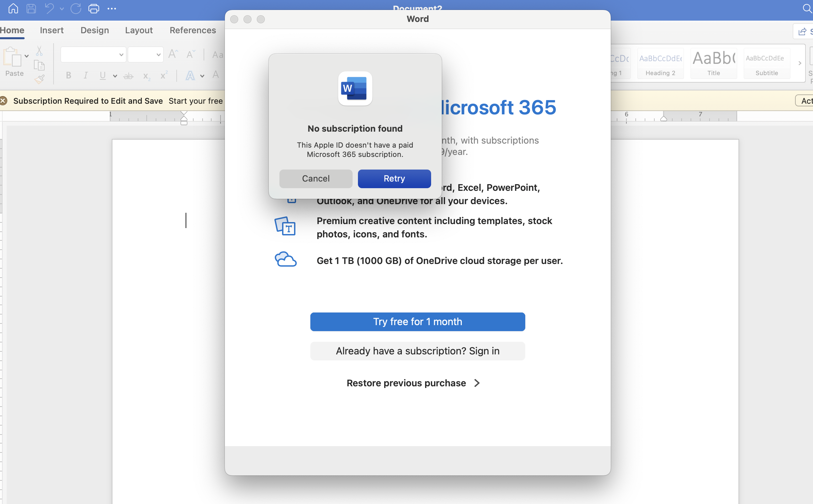Click the Copy icon in the ribbon
Viewport: 813px width, 504px height.
click(39, 65)
